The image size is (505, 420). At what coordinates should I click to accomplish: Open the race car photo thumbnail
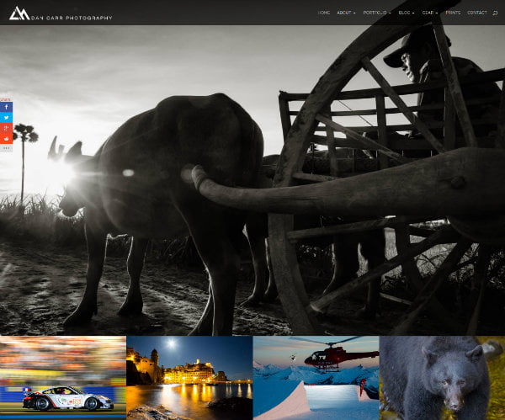click(63, 378)
